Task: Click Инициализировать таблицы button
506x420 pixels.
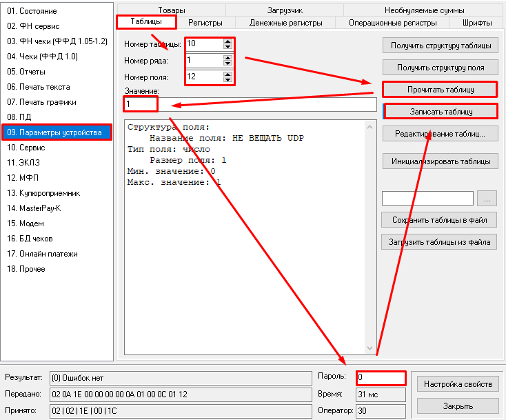Action: pyautogui.click(x=440, y=161)
